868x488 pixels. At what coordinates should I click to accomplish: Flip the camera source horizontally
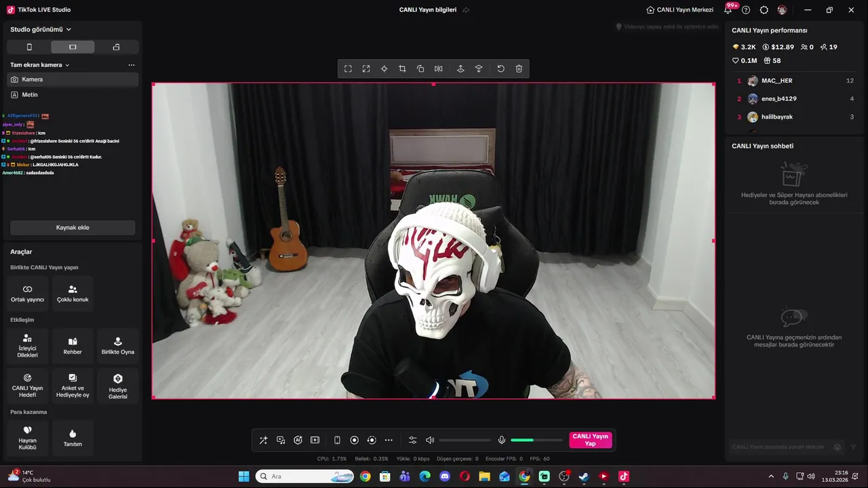[x=439, y=68]
